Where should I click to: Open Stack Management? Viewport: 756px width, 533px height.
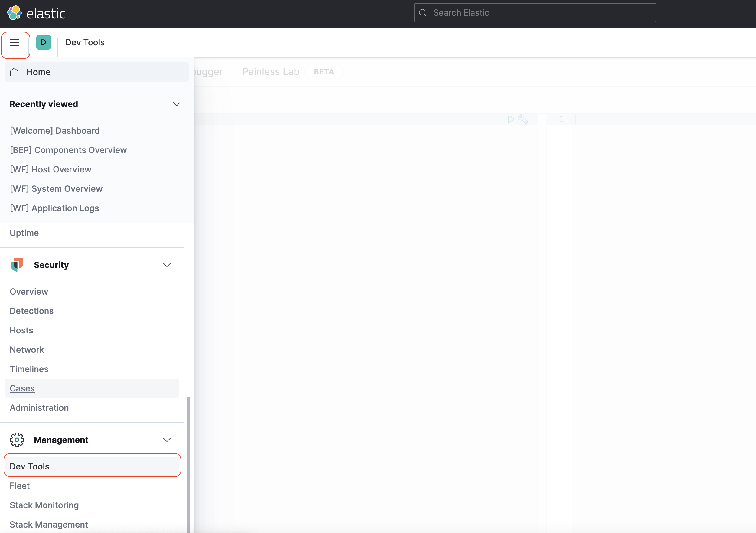point(49,525)
